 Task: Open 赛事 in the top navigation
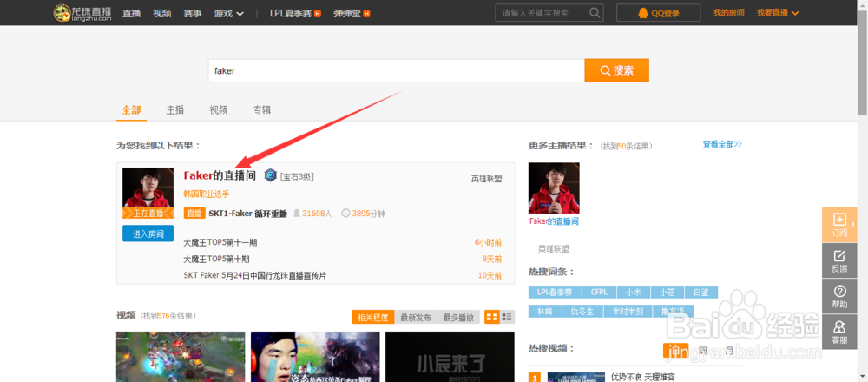(x=193, y=13)
